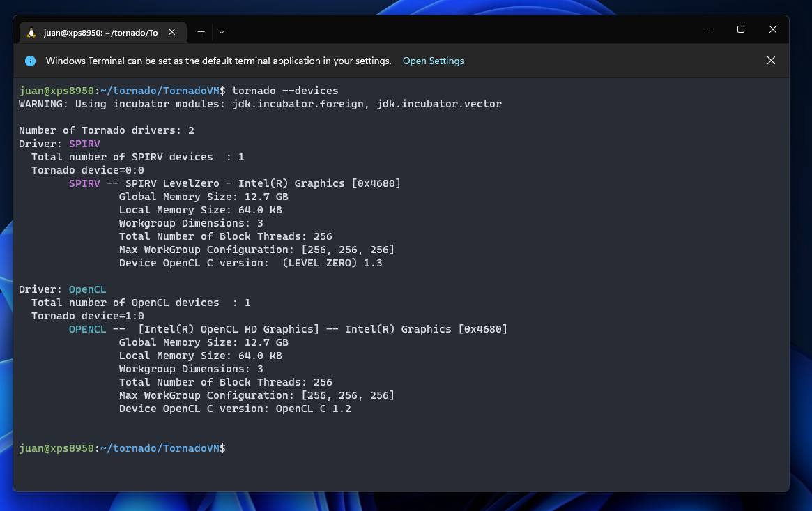Maximize the Windows Terminal window

click(x=741, y=29)
